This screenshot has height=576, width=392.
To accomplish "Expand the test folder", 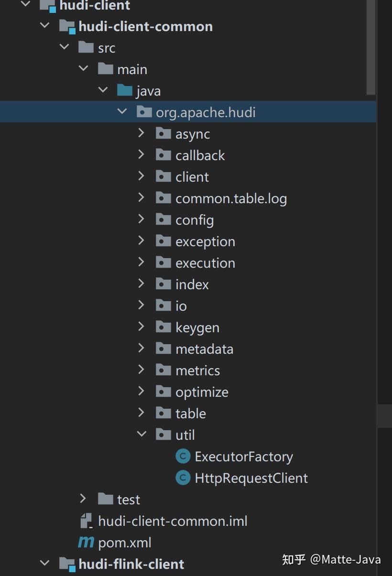I will (83, 499).
